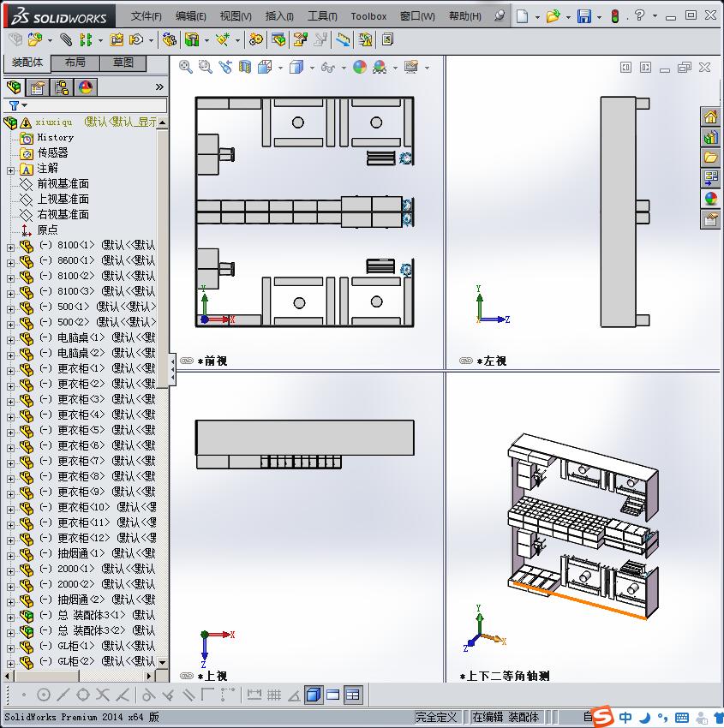This screenshot has height=728, width=724.
Task: Open the Help question mark icon
Action: [x=639, y=15]
